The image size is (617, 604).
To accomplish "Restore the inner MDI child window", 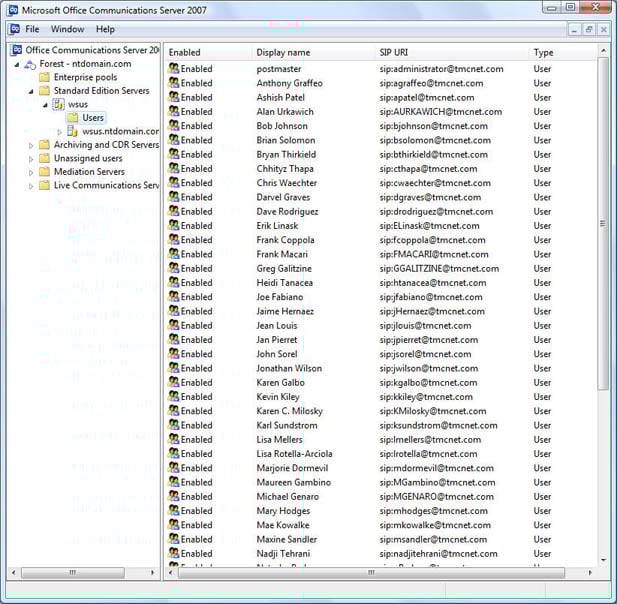I will [x=589, y=29].
